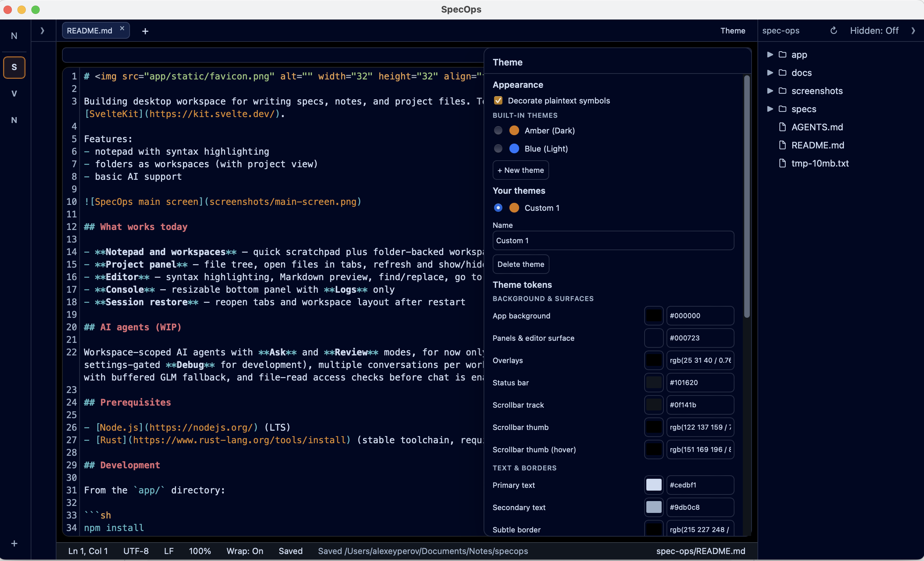Open App background color swatch
This screenshot has height=561, width=924.
click(654, 316)
